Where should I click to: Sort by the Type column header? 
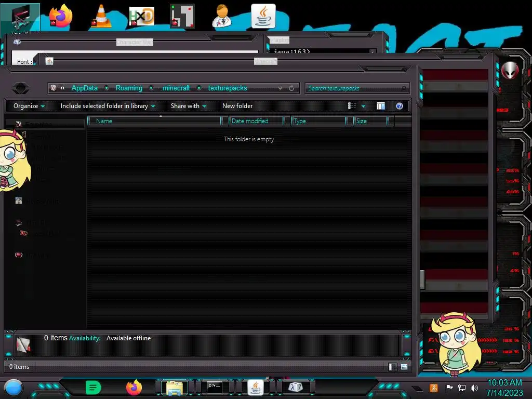318,121
